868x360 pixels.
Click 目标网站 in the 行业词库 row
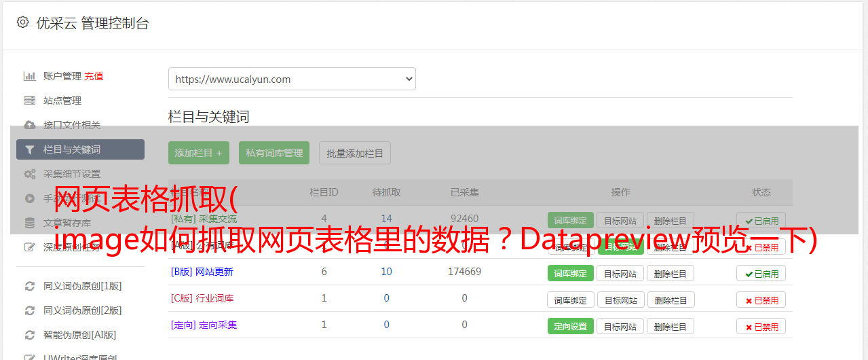tap(620, 300)
